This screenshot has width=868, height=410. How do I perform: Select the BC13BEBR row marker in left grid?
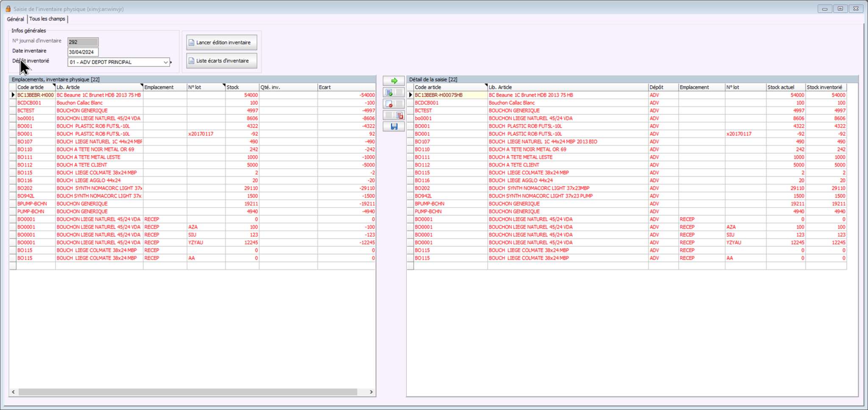coord(13,95)
